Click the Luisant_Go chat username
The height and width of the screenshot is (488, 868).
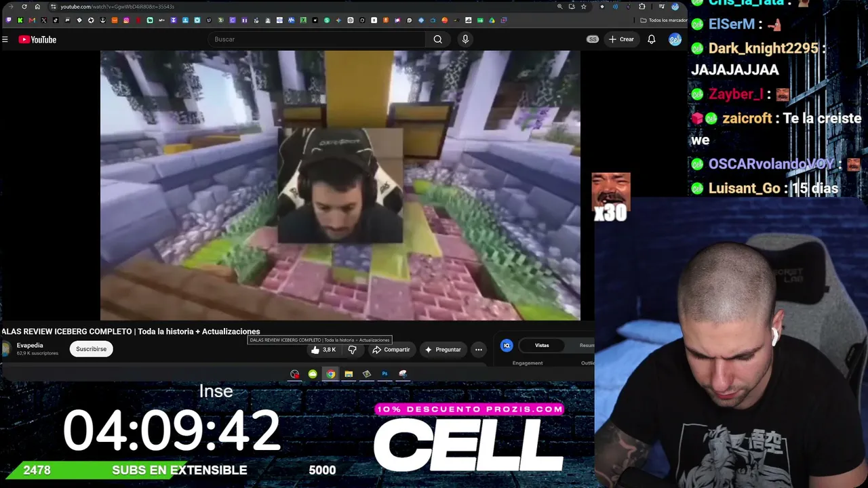coord(745,188)
